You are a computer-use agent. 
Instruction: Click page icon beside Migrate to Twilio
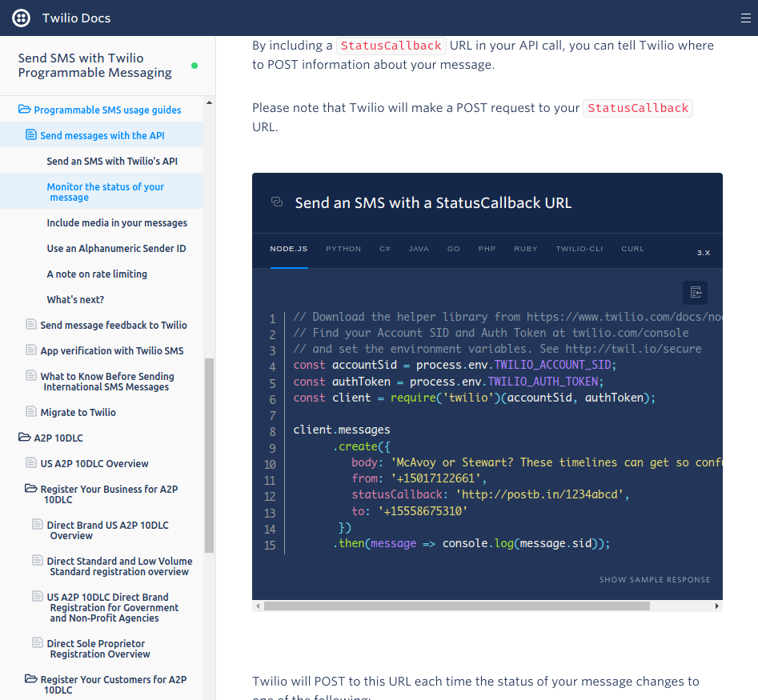coord(31,411)
